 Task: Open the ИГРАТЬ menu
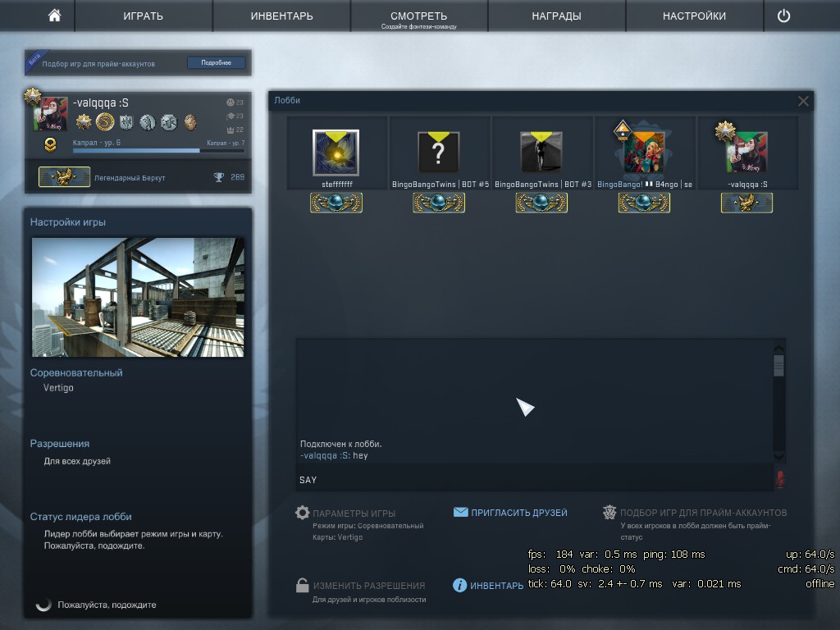(143, 16)
